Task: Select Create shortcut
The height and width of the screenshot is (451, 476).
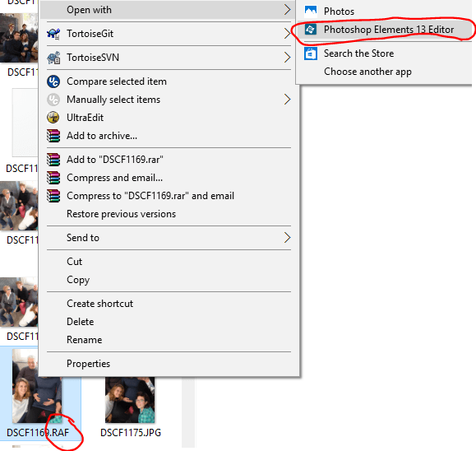Action: pyautogui.click(x=169, y=304)
